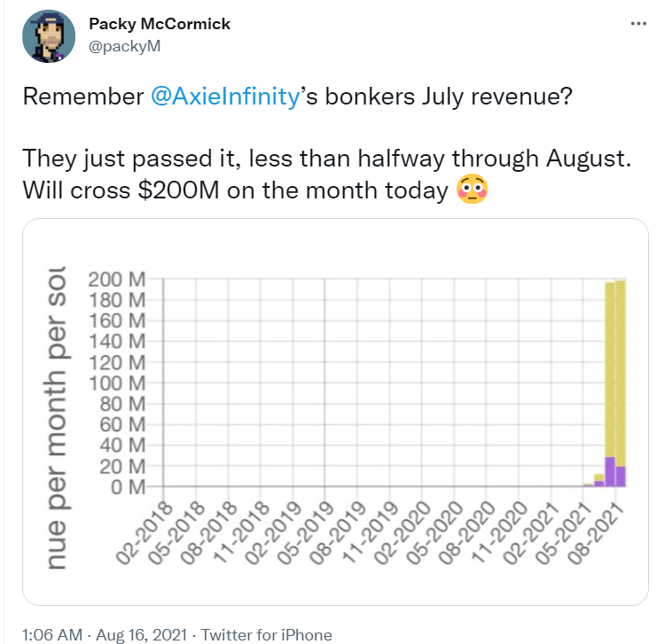Click the yellow July 2021 revenue bar
Image resolution: width=664 pixels, height=644 pixels.
pyautogui.click(x=610, y=369)
